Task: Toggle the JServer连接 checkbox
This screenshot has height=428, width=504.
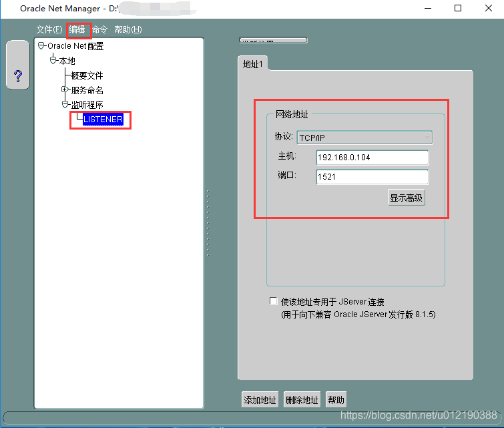Action: coord(273,301)
